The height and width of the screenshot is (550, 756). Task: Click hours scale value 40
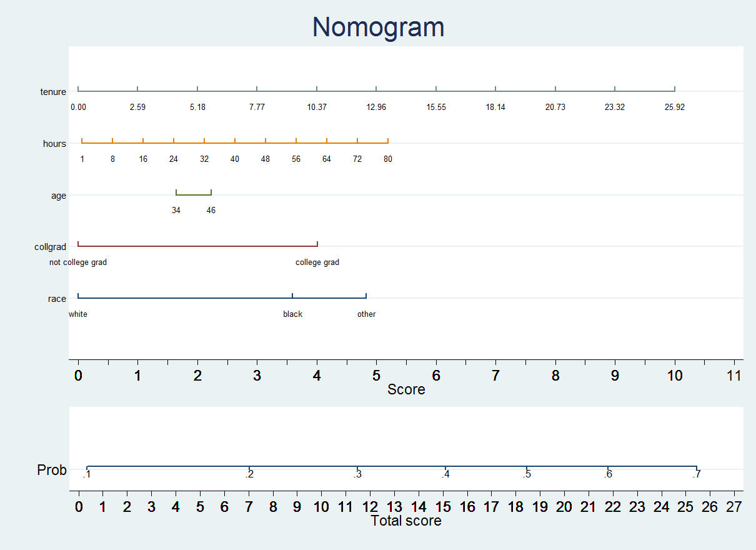click(x=235, y=159)
